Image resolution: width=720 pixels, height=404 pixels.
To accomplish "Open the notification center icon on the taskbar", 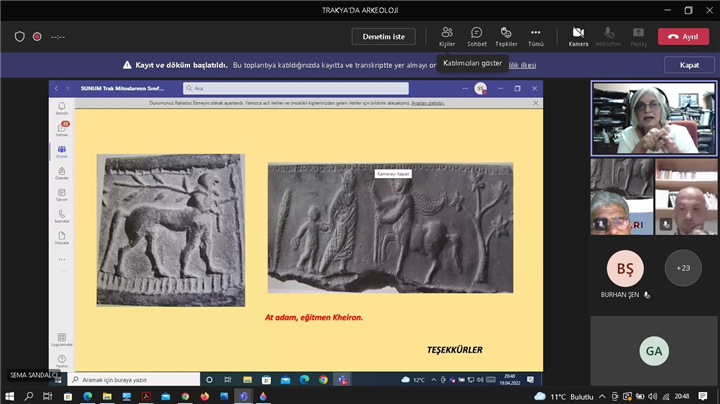I will pyautogui.click(x=703, y=396).
